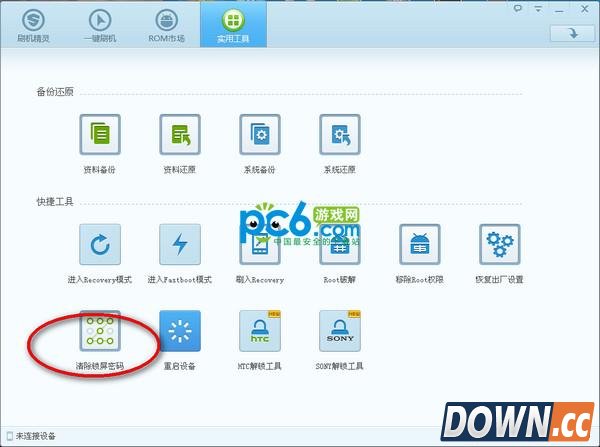Open the 一键刷机 one-click flash tab
The image size is (600, 447).
coord(99,27)
